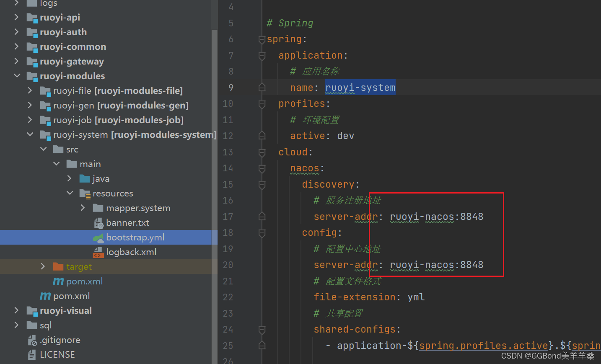
Task: Click the blue java source folder icon
Action: point(85,179)
